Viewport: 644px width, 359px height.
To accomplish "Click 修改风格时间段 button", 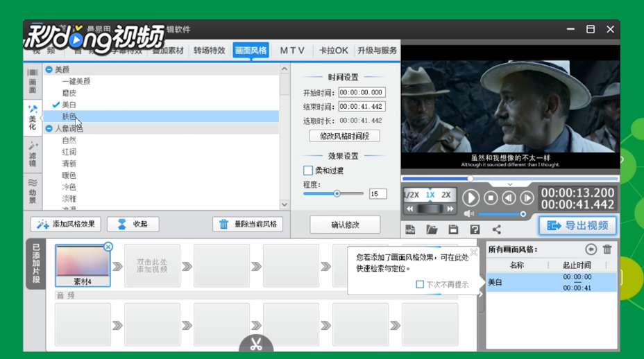I will click(344, 136).
